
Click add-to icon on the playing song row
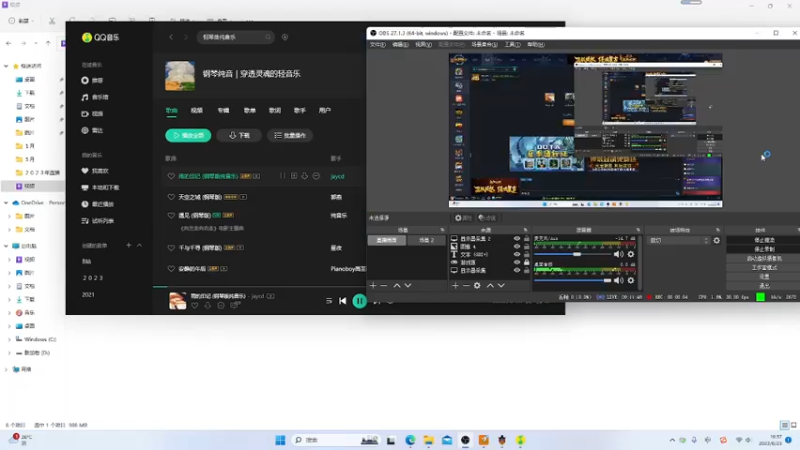point(294,176)
